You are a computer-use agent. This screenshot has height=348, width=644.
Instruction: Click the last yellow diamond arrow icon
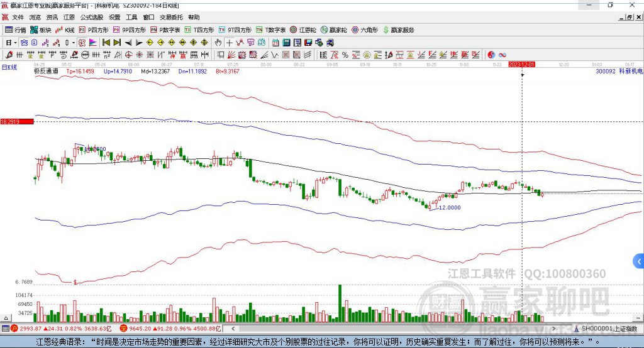pos(204,43)
